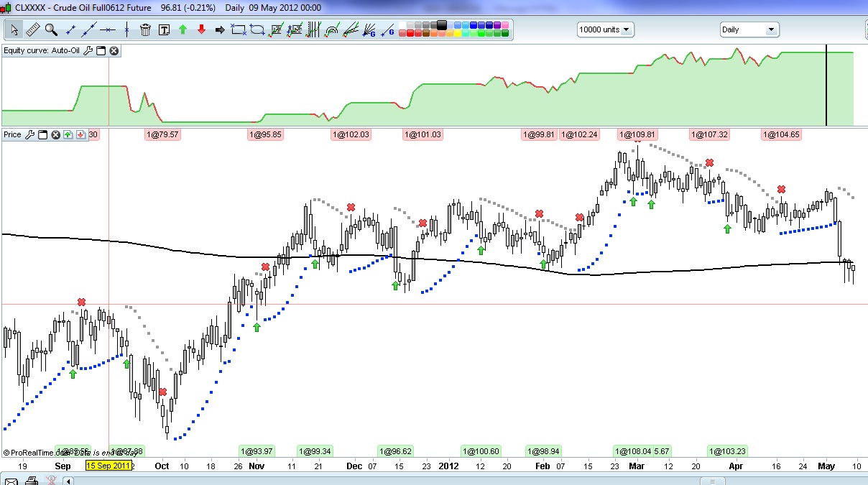Click the yellow 15 Sep 2011 date label

click(x=108, y=466)
